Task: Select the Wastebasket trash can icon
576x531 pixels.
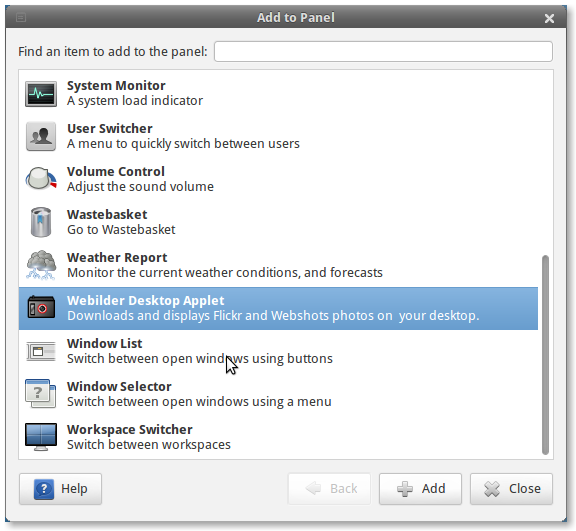Action: [x=41, y=222]
